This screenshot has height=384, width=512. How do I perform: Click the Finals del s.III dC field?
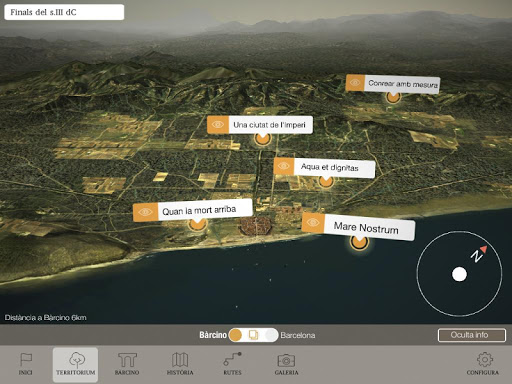click(x=64, y=12)
